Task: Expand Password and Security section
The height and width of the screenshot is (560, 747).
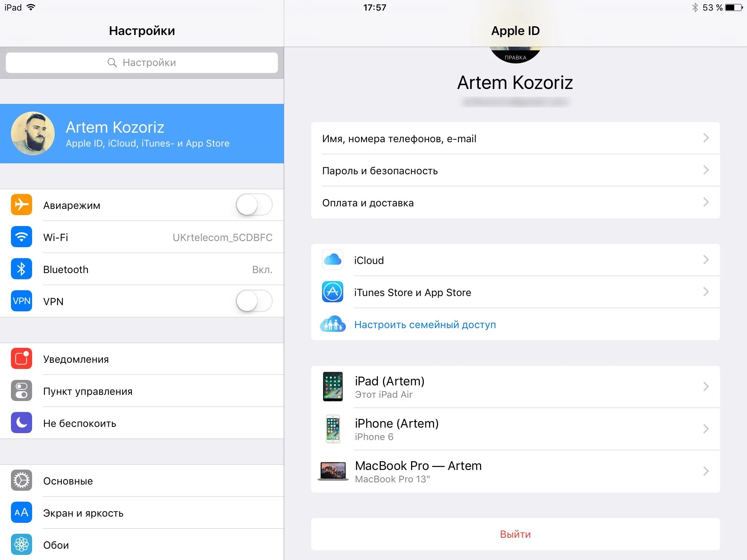Action: coord(516,171)
